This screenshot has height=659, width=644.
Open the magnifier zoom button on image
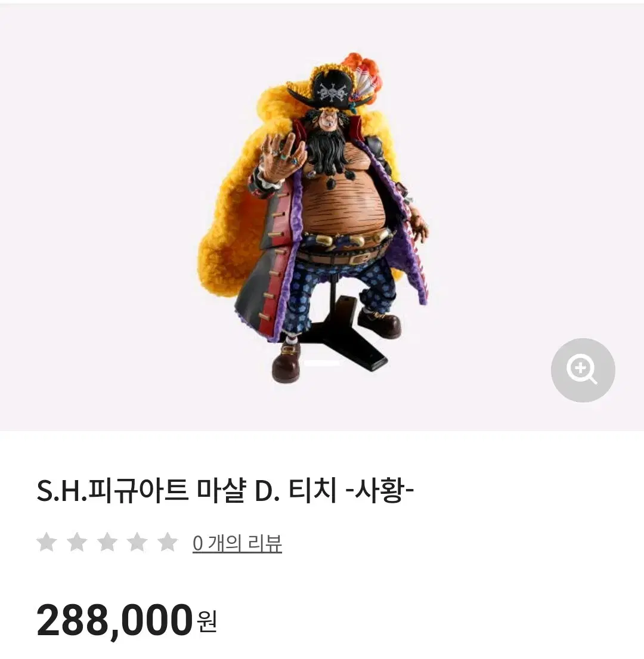pos(583,370)
